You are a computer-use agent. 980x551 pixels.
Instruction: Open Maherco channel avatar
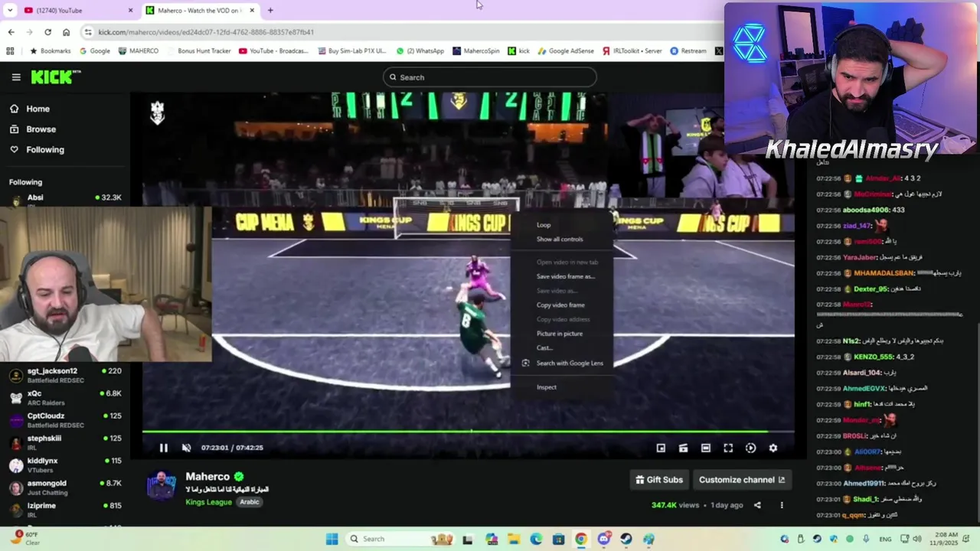[x=161, y=487]
